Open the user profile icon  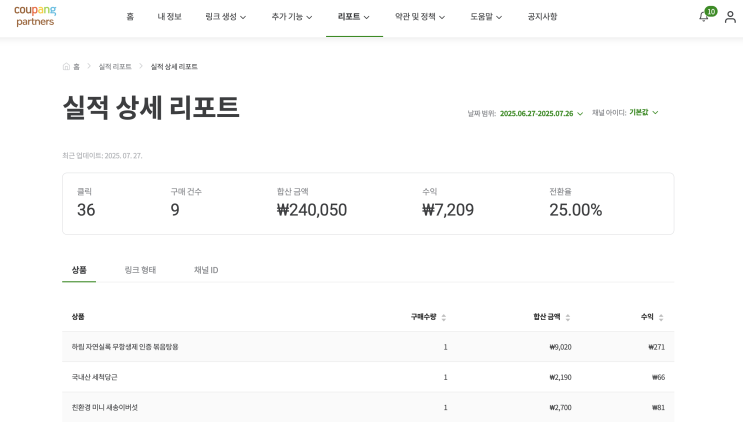coord(730,17)
